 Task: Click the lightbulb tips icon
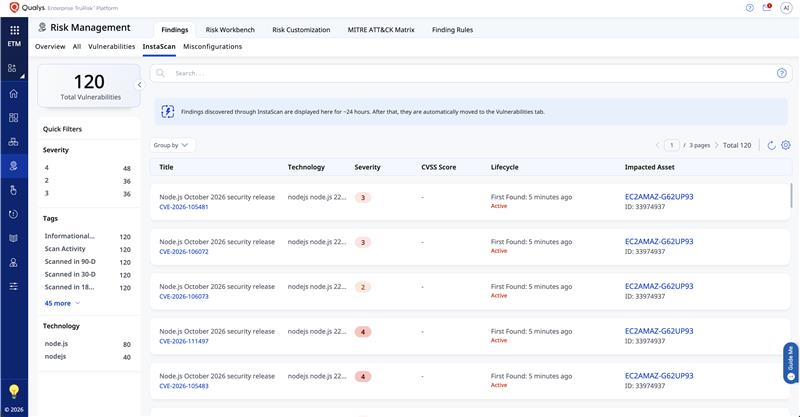click(x=14, y=391)
